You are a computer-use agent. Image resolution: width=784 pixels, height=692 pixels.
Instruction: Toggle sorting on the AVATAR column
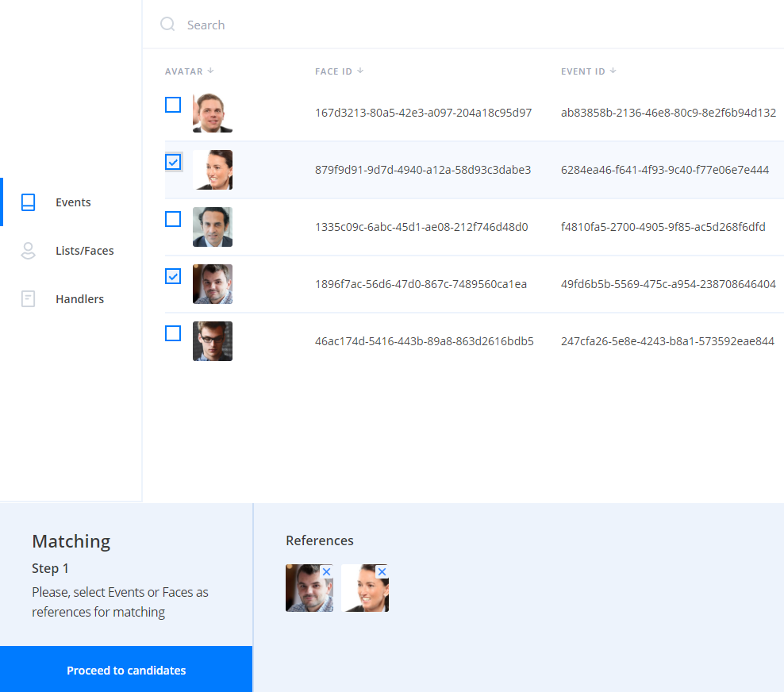(188, 71)
